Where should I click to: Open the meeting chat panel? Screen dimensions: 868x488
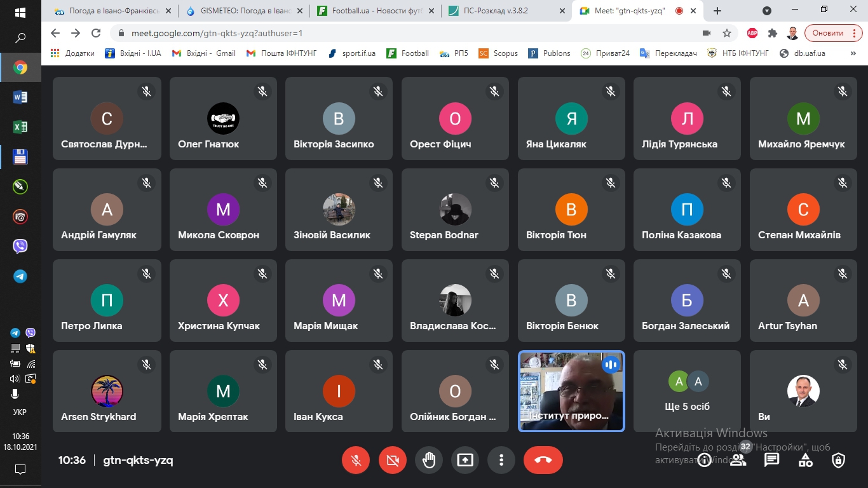pyautogui.click(x=771, y=460)
